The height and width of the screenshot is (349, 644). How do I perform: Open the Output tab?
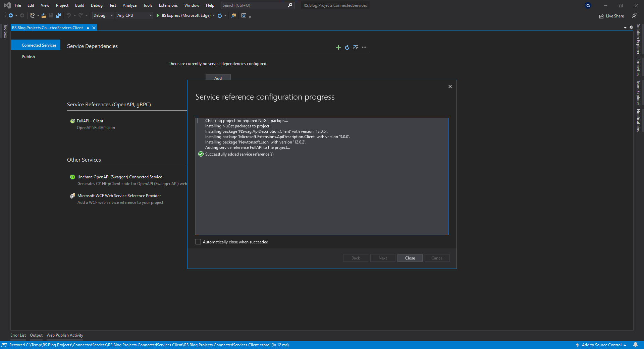point(36,335)
